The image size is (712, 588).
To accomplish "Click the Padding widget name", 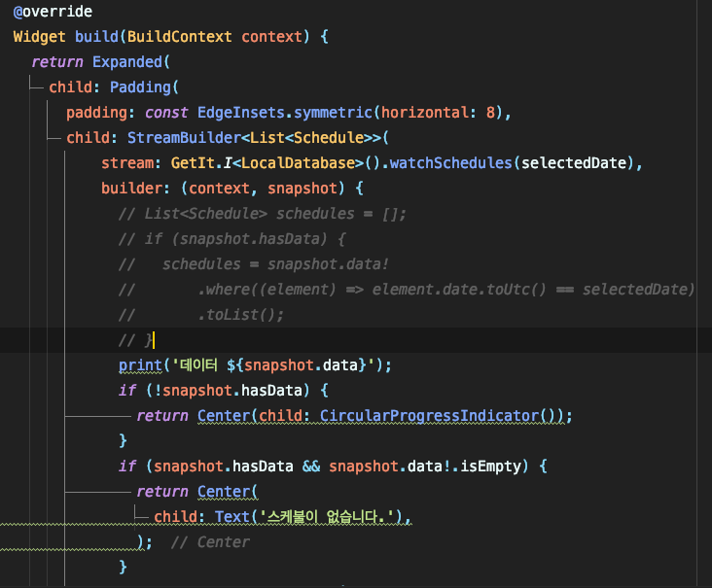I will tap(140, 87).
